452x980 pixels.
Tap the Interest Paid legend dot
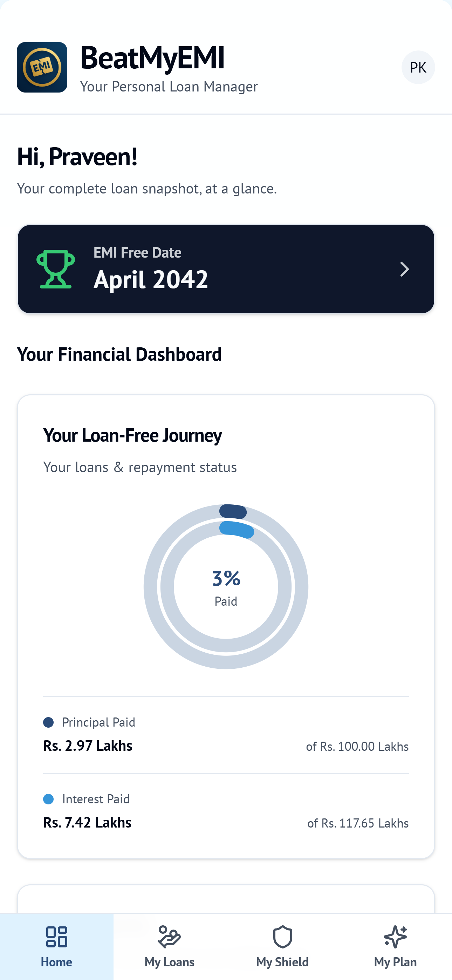click(x=48, y=799)
